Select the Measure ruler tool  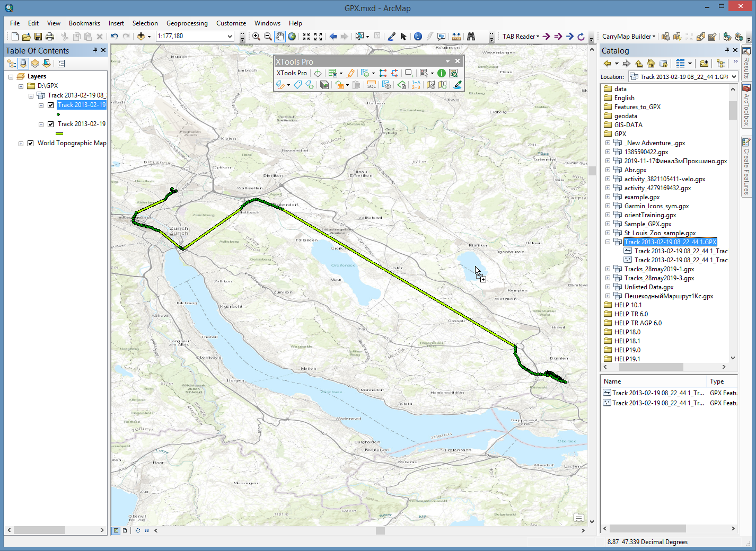(456, 37)
